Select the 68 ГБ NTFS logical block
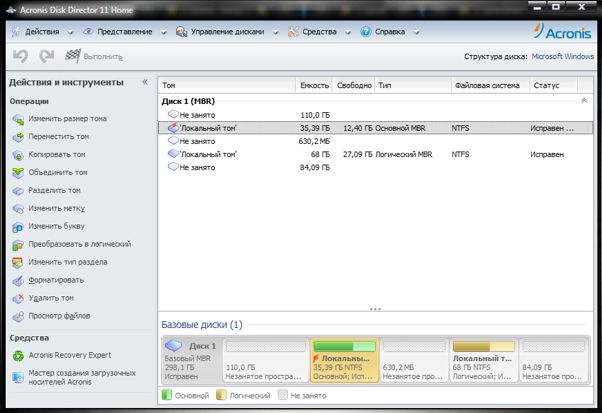The width and height of the screenshot is (602, 413). 484,360
